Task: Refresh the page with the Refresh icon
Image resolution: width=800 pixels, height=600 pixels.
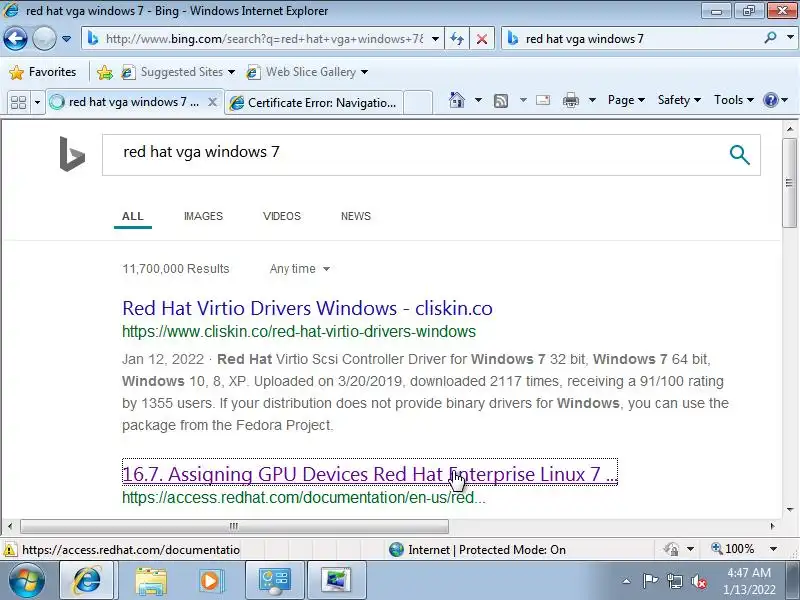Action: 457,39
